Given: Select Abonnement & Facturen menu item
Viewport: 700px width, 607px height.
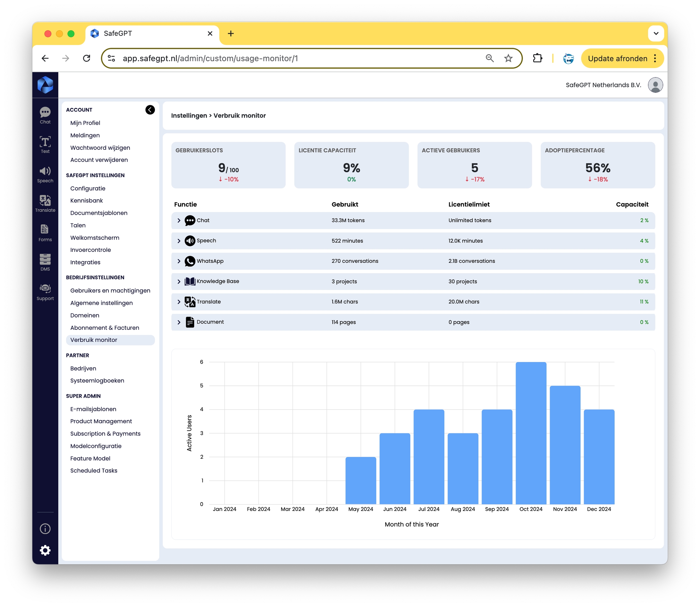Looking at the screenshot, I should coord(105,328).
